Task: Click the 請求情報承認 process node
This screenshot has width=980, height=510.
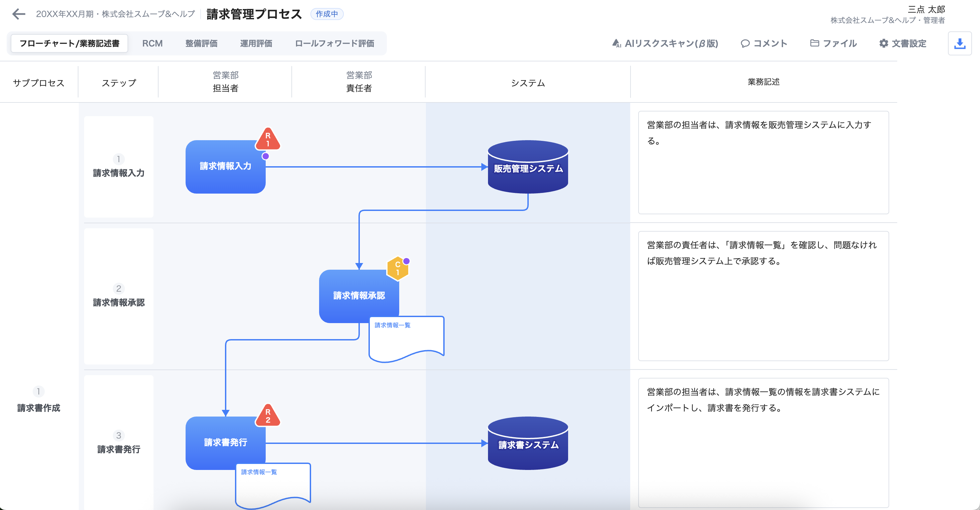Action: click(359, 295)
